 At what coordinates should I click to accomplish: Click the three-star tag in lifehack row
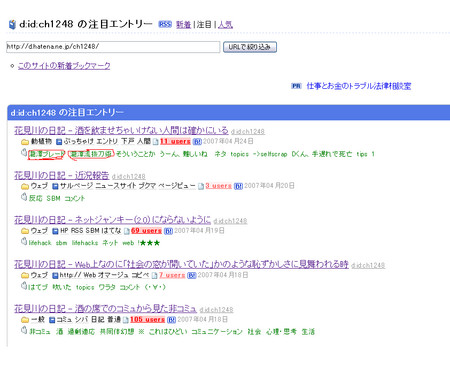click(x=149, y=243)
